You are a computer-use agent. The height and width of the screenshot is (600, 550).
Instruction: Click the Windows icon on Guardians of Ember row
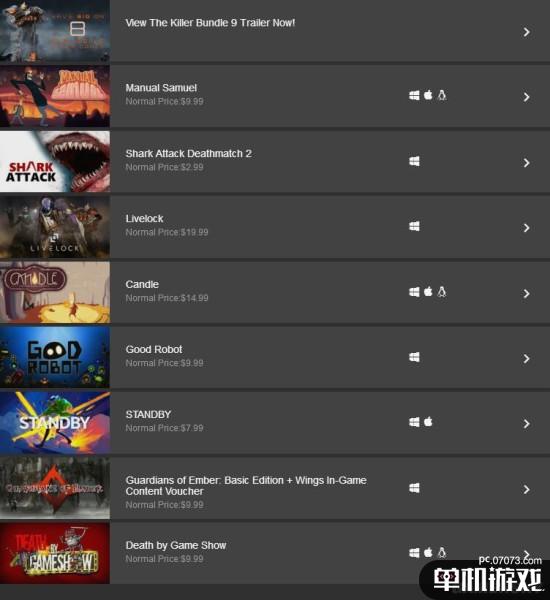click(414, 488)
